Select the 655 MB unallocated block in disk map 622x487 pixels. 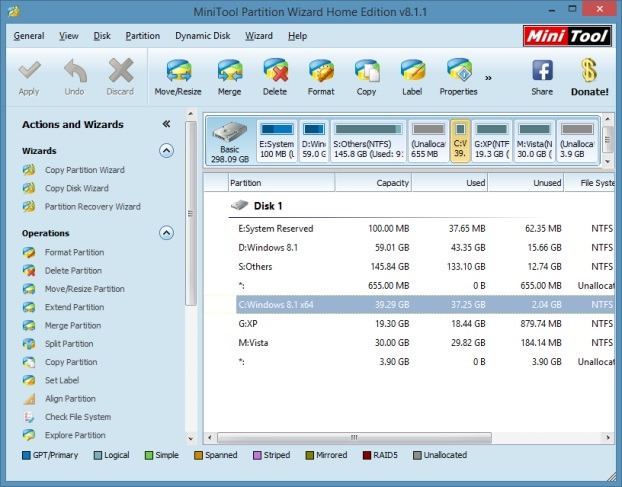pyautogui.click(x=428, y=141)
